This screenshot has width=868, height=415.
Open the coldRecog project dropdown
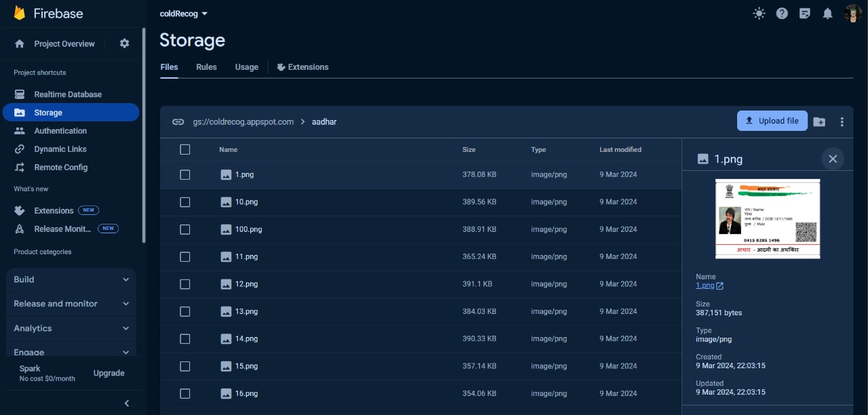coord(184,14)
